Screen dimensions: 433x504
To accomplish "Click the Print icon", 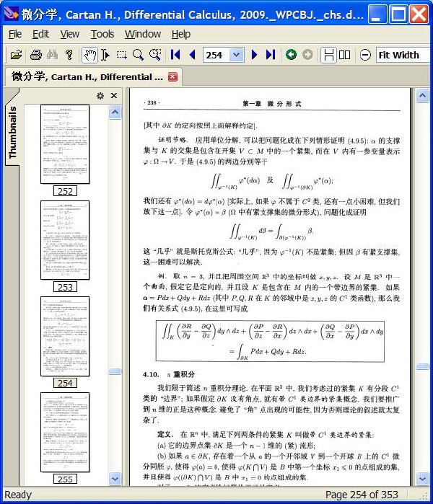I will click(x=35, y=55).
